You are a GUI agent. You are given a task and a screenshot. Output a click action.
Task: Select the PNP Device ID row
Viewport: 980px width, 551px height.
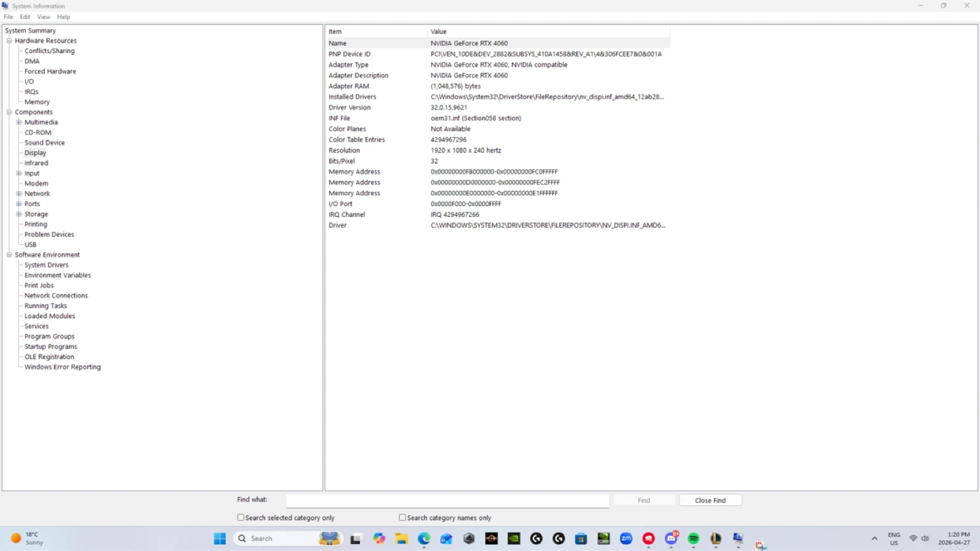tap(497, 54)
